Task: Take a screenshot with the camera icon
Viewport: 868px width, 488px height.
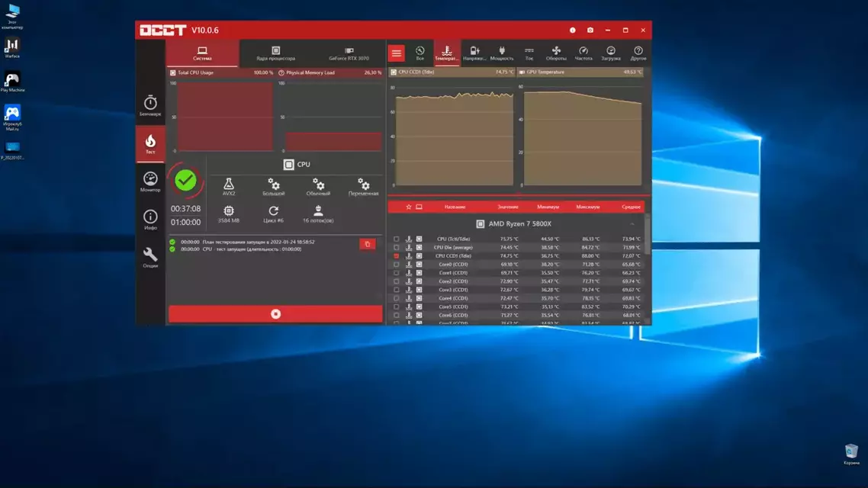Action: pos(590,30)
